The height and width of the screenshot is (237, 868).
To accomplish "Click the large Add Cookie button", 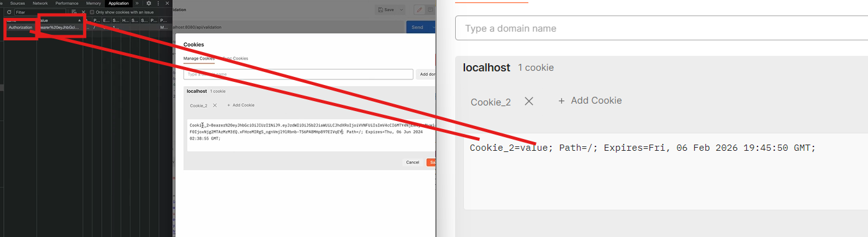I will coord(590,101).
